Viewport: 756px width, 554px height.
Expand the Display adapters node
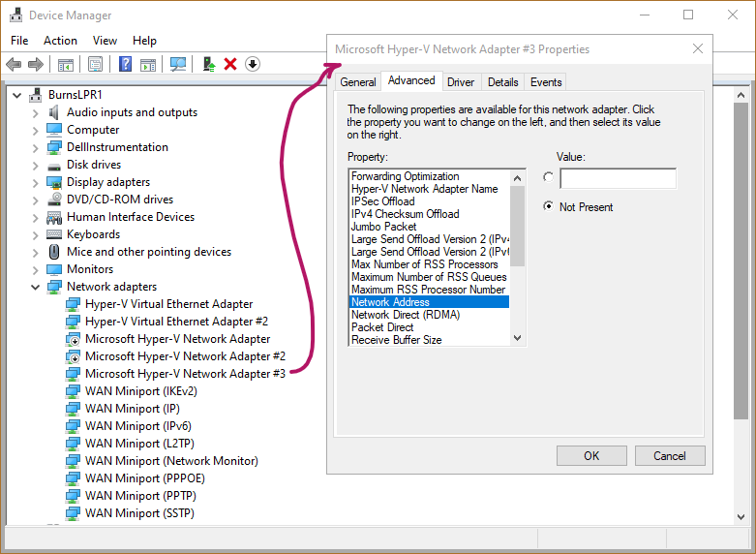pyautogui.click(x=35, y=183)
